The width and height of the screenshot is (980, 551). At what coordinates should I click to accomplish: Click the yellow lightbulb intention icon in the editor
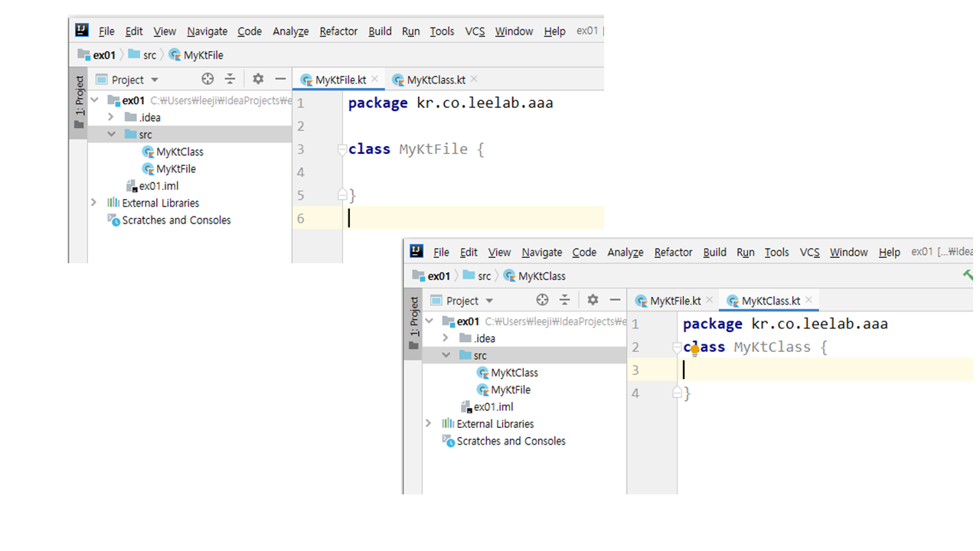[x=694, y=350]
